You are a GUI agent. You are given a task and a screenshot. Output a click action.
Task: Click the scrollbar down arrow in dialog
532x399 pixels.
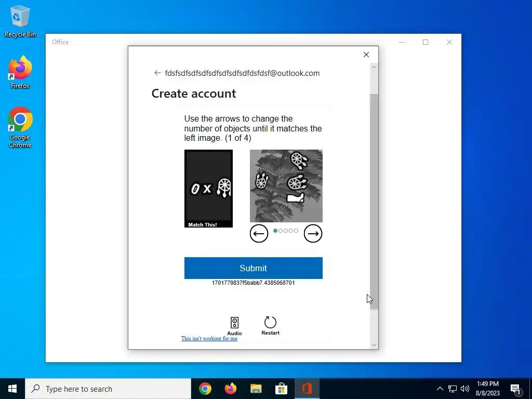[x=374, y=345]
